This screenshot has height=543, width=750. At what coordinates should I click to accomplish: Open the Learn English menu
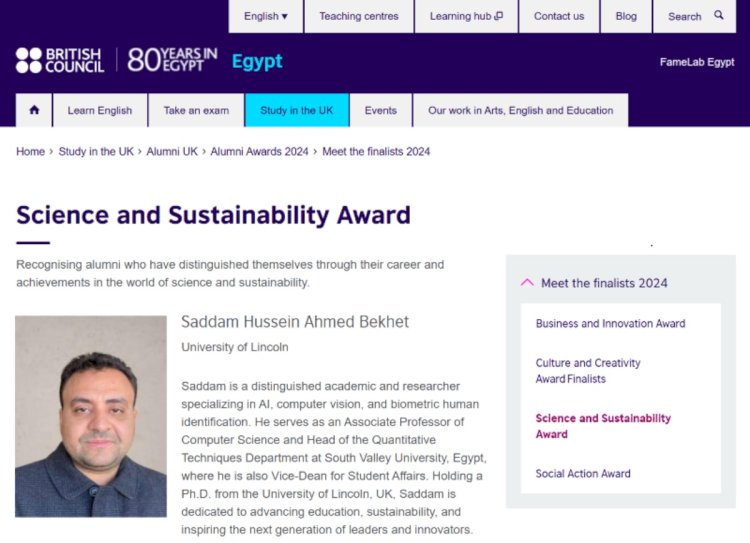[x=100, y=110]
